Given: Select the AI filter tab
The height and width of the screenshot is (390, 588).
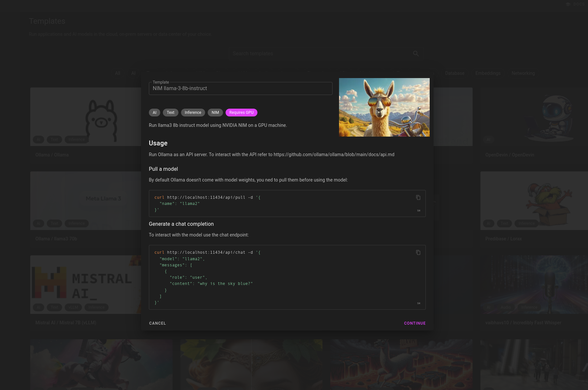Looking at the screenshot, I should [133, 73].
